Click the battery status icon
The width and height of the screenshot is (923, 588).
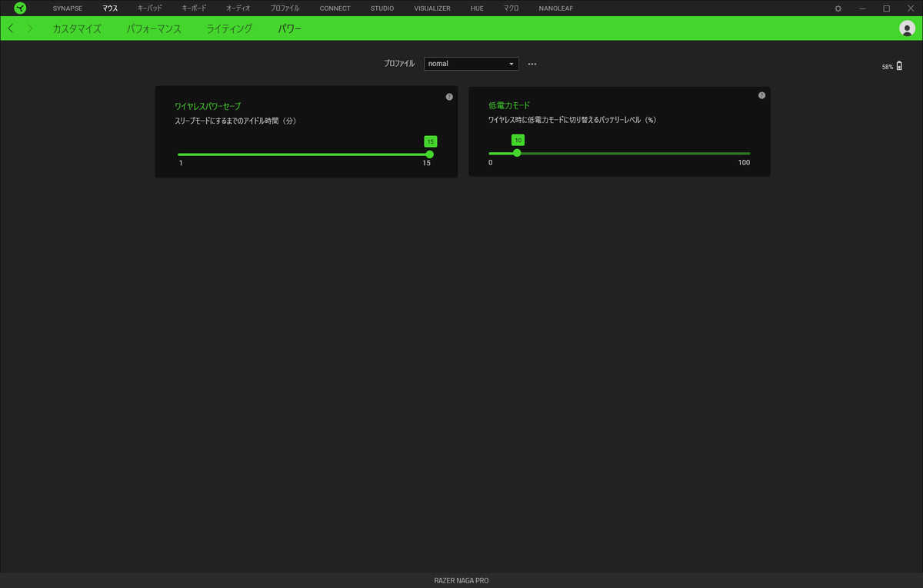tap(899, 67)
